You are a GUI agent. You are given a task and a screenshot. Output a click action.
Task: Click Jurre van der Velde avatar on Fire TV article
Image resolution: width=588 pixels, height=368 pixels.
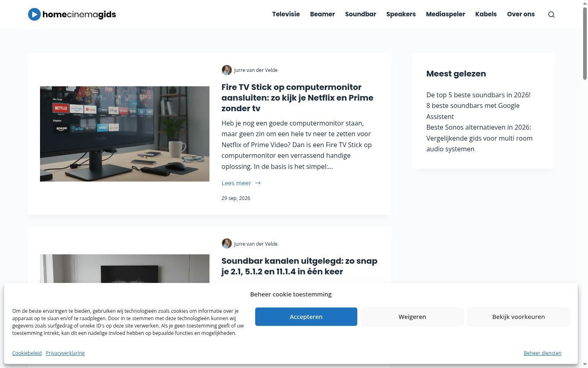pyautogui.click(x=227, y=70)
